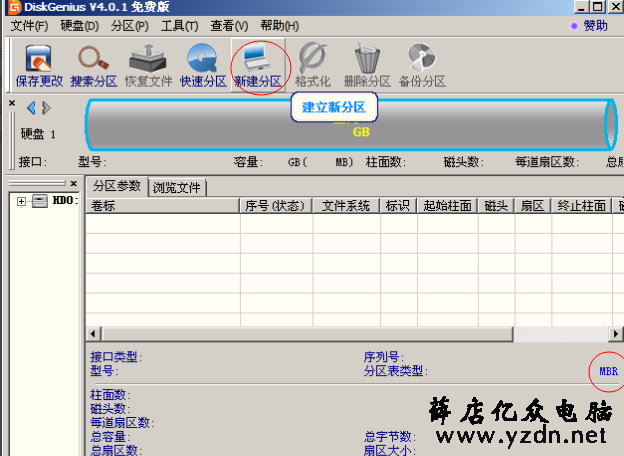Image resolution: width=624 pixels, height=456 pixels.
Task: Click the 恢复文件 recover files icon
Action: pyautogui.click(x=148, y=66)
